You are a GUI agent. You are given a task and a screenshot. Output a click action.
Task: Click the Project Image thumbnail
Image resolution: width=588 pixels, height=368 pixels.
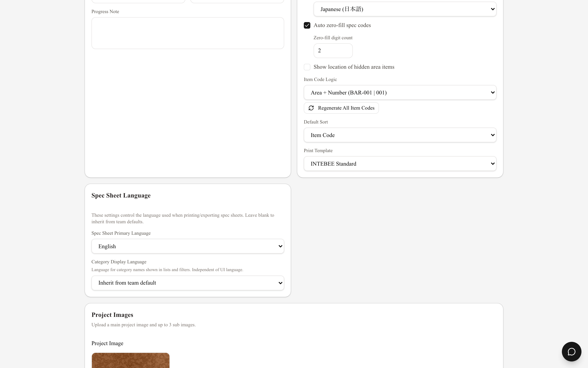(x=130, y=360)
